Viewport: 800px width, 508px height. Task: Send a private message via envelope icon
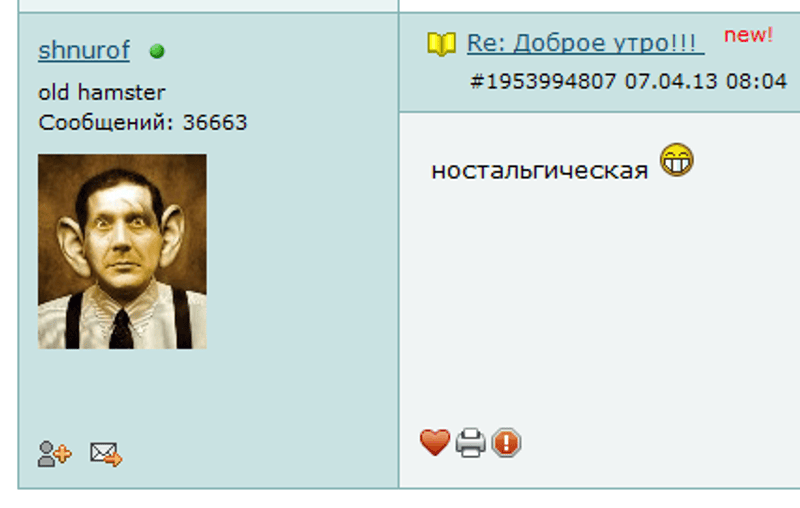106,454
